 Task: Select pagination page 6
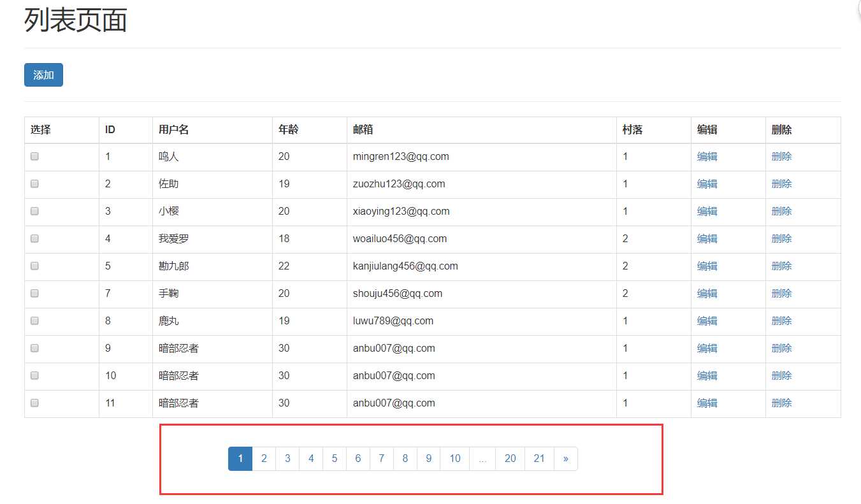pyautogui.click(x=358, y=459)
